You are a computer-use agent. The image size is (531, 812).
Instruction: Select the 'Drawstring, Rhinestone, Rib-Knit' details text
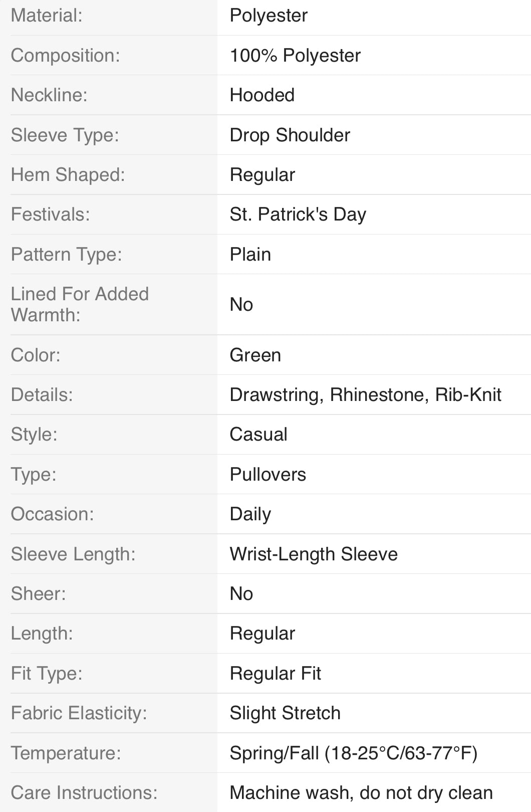(x=365, y=394)
